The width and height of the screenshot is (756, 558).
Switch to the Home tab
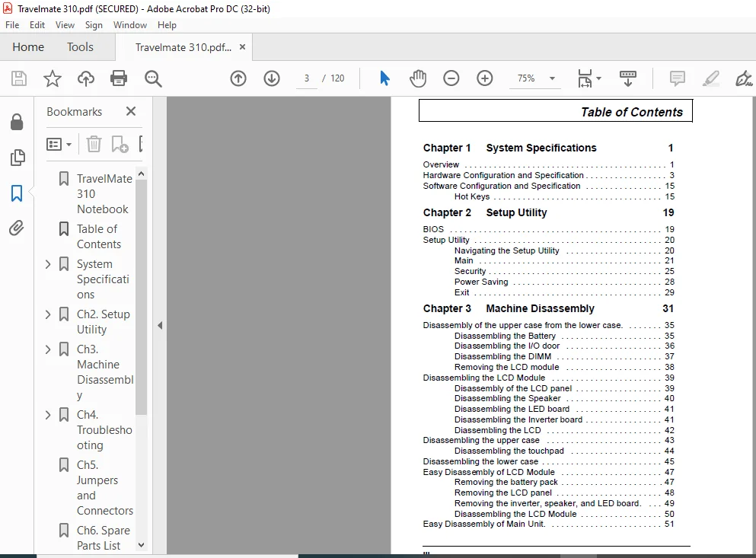[x=28, y=46]
